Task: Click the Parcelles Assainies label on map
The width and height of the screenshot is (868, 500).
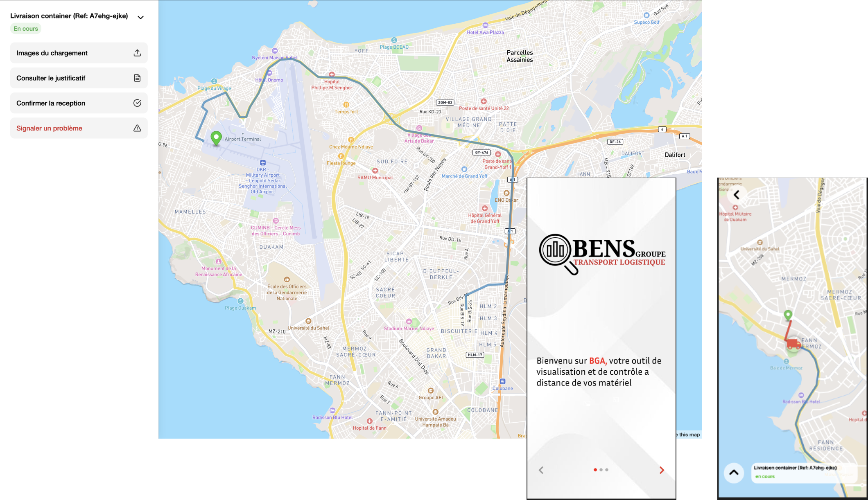Action: [x=520, y=56]
